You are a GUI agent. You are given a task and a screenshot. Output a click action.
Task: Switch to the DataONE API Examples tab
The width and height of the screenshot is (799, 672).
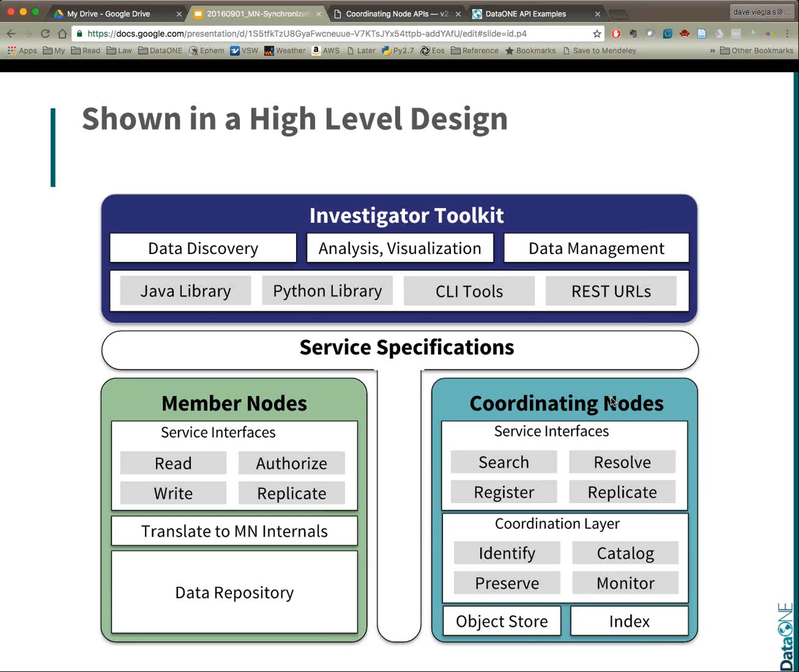(x=526, y=14)
